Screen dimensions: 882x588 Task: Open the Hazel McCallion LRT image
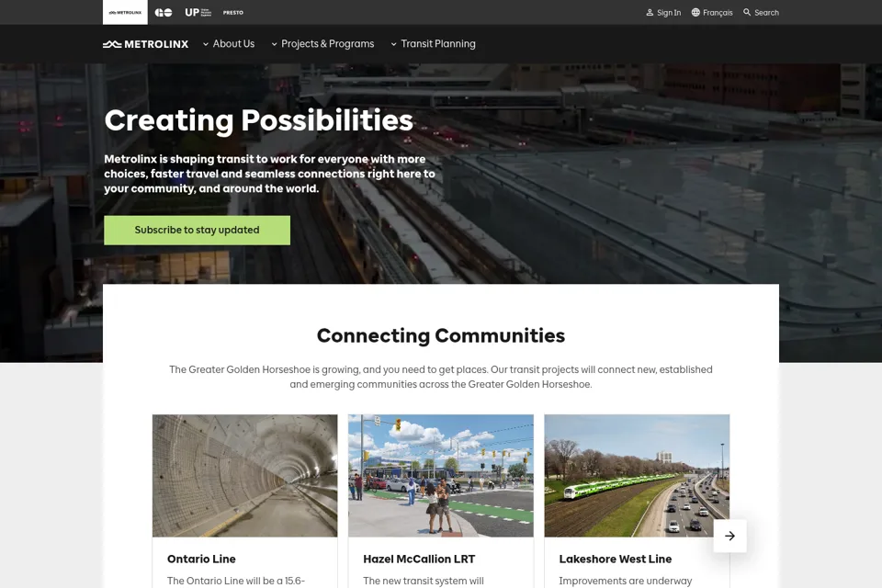[441, 476]
